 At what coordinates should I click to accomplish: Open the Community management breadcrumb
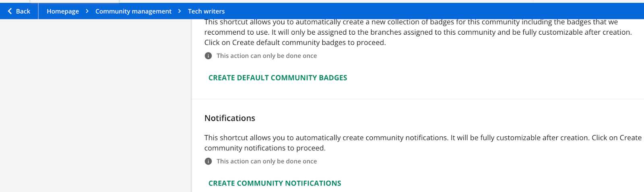tap(133, 11)
